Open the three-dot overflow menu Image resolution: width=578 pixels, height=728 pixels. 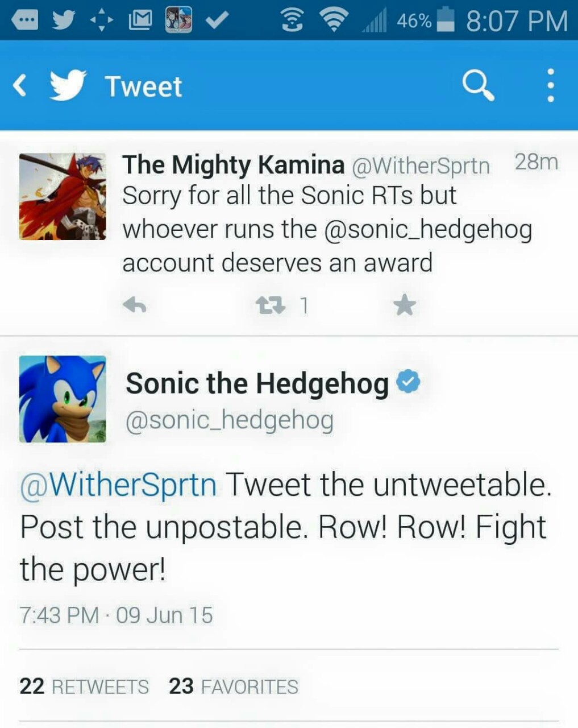550,86
